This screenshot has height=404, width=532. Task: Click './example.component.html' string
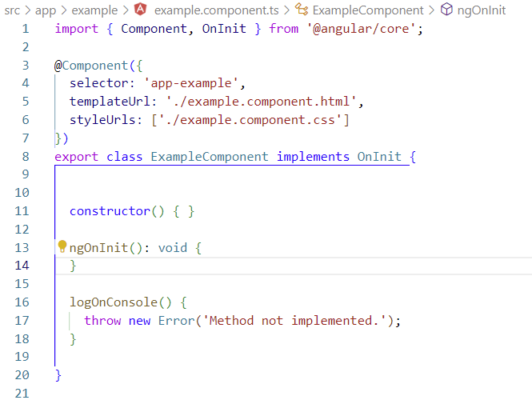click(262, 102)
